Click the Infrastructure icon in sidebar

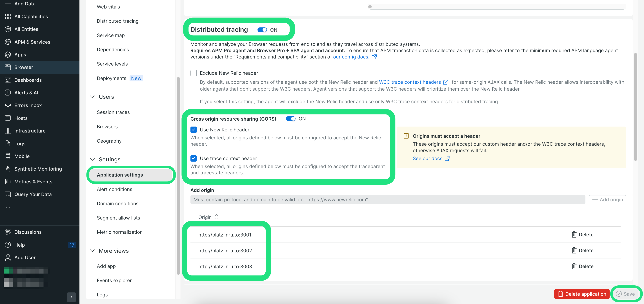8,131
